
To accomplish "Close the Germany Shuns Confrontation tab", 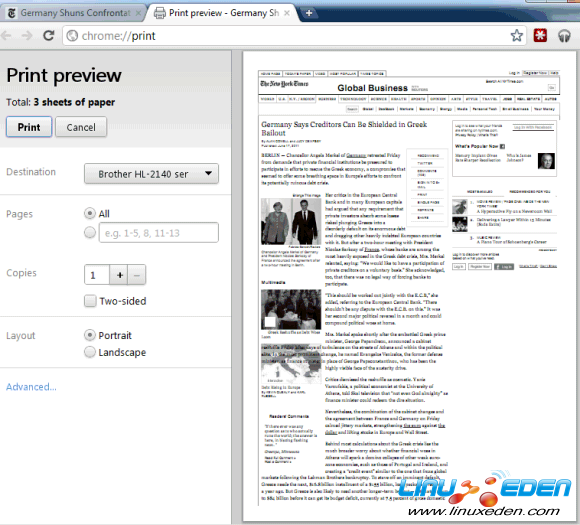I will pos(138,13).
